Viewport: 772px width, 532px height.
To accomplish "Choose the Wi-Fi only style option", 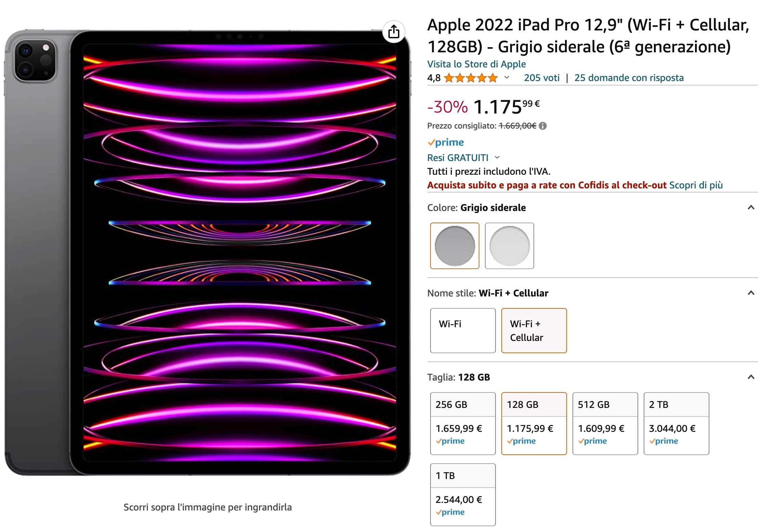I will [x=463, y=330].
